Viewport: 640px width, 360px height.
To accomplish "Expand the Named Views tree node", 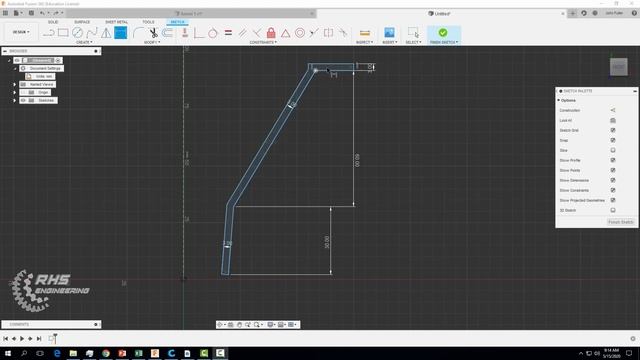I will (x=15, y=84).
